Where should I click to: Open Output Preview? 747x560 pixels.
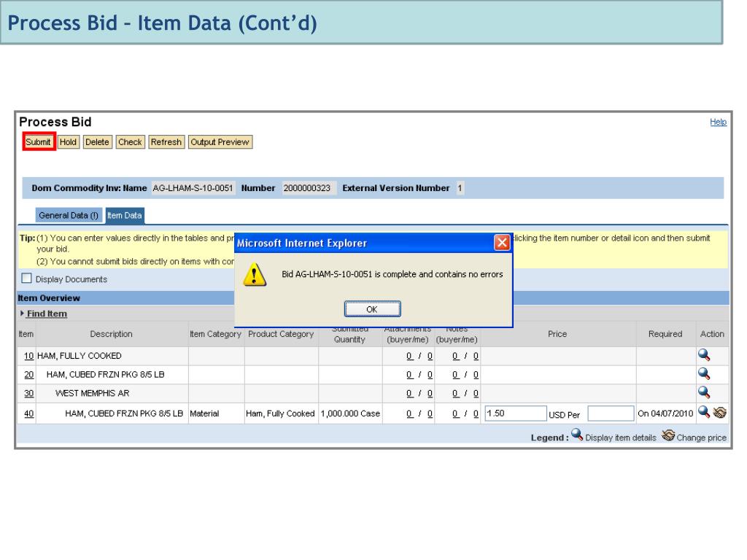coord(220,142)
